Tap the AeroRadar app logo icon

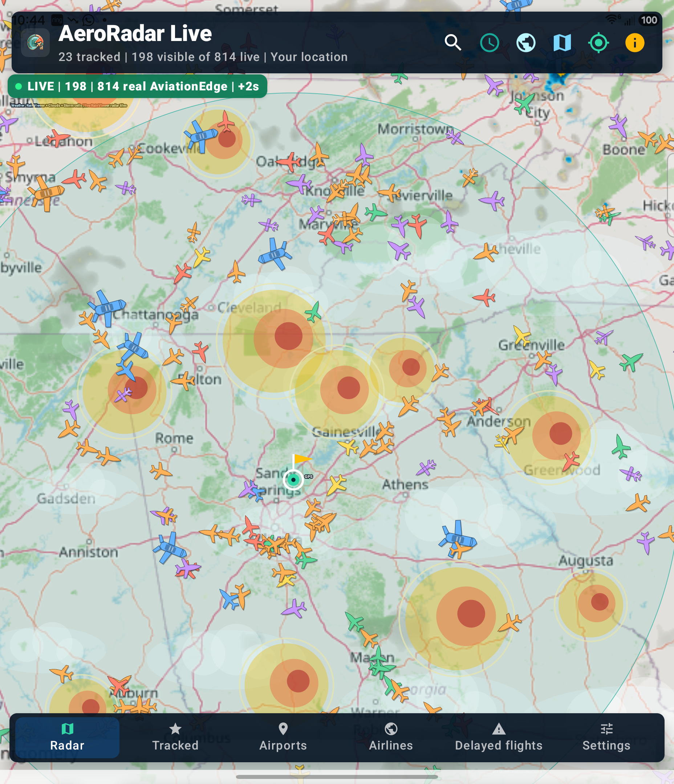35,43
